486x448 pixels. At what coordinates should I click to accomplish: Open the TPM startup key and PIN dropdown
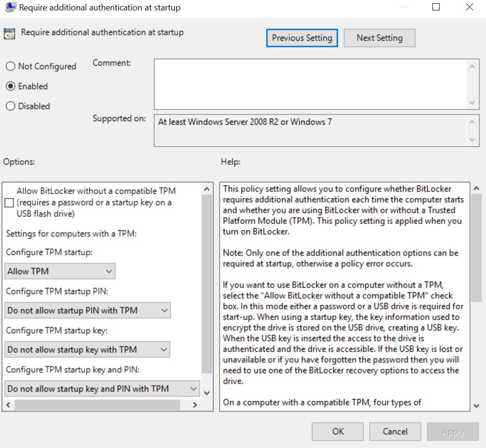click(102, 388)
